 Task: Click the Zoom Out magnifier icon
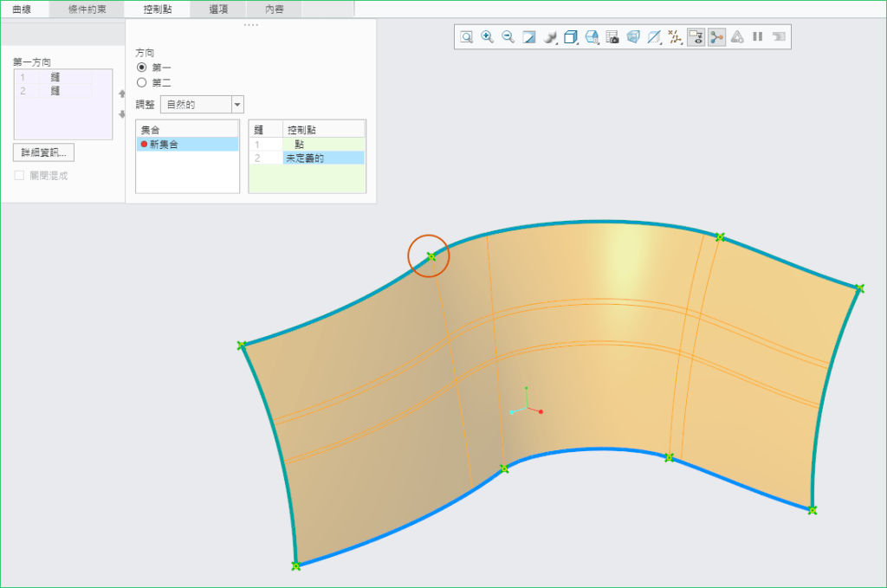click(x=508, y=37)
